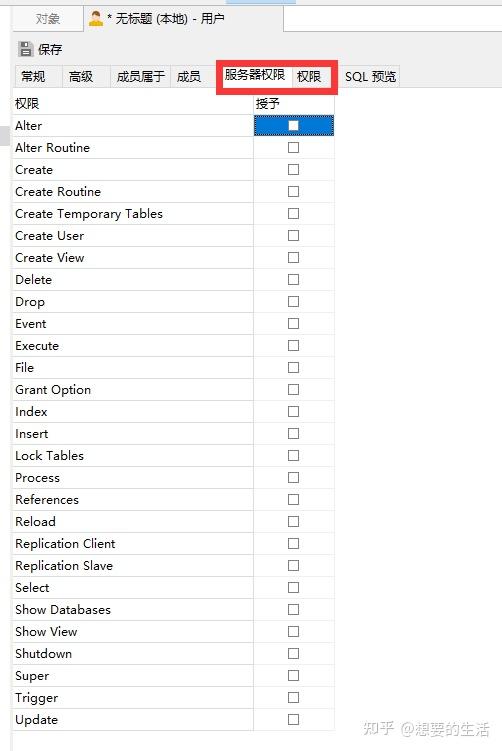Viewport: 502px width, 751px height.
Task: Click the save floppy disk icon
Action: [25, 49]
